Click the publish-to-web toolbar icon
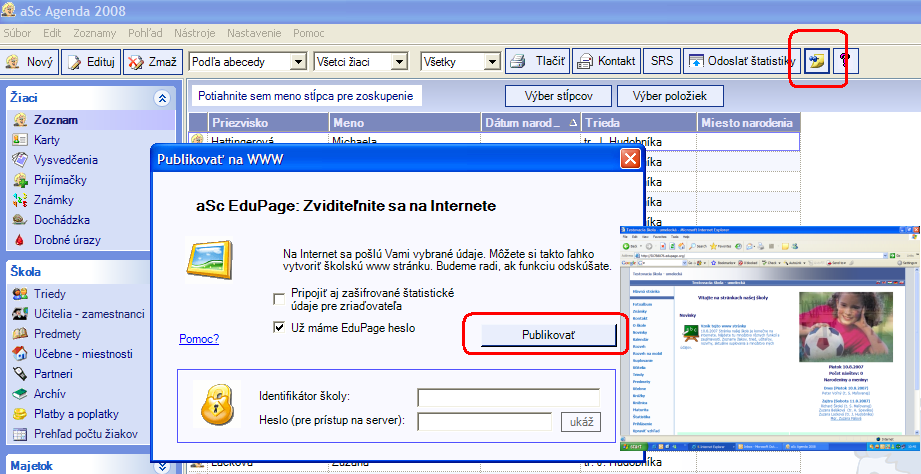The image size is (921, 474). pos(816,61)
